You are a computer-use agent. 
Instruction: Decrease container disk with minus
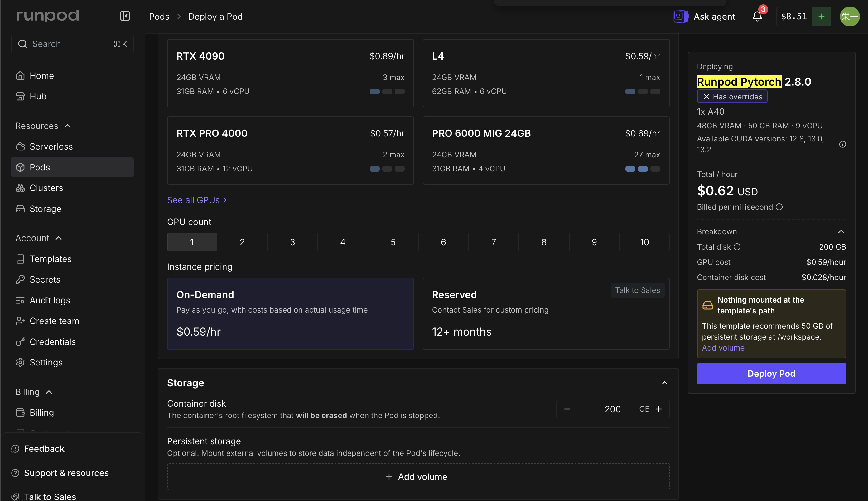(x=567, y=409)
